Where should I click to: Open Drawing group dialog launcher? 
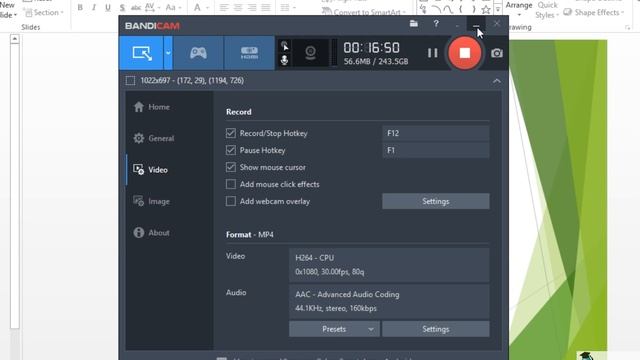(627, 27)
